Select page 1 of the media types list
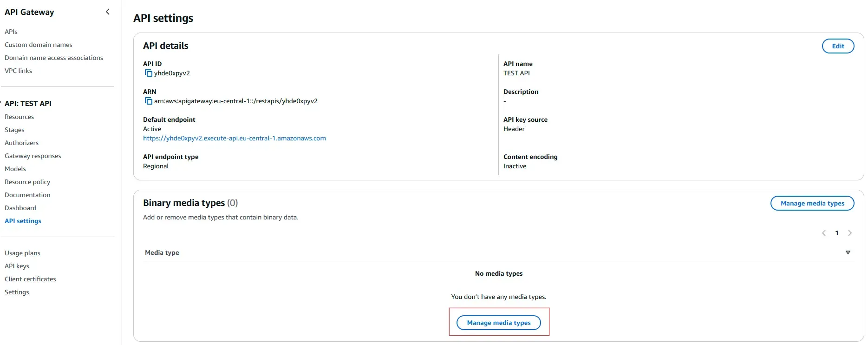This screenshot has width=868, height=345. [837, 233]
